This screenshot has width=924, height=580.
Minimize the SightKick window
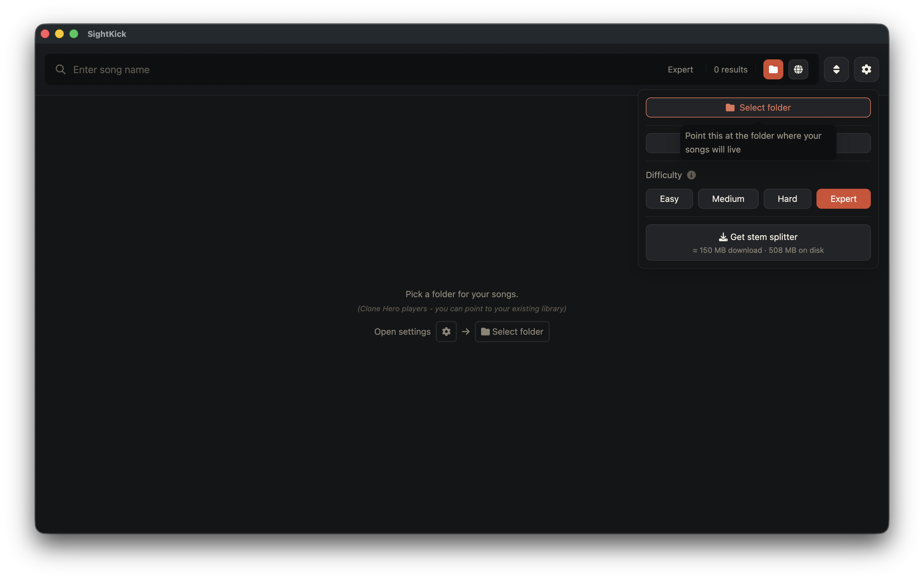point(59,34)
